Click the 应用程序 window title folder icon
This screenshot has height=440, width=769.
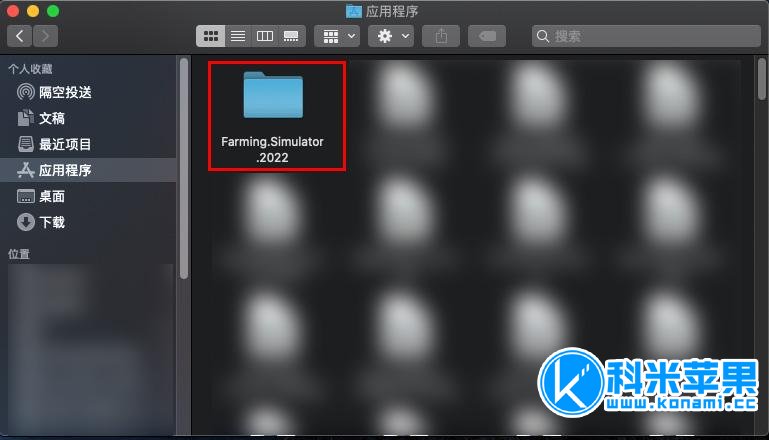(354, 11)
